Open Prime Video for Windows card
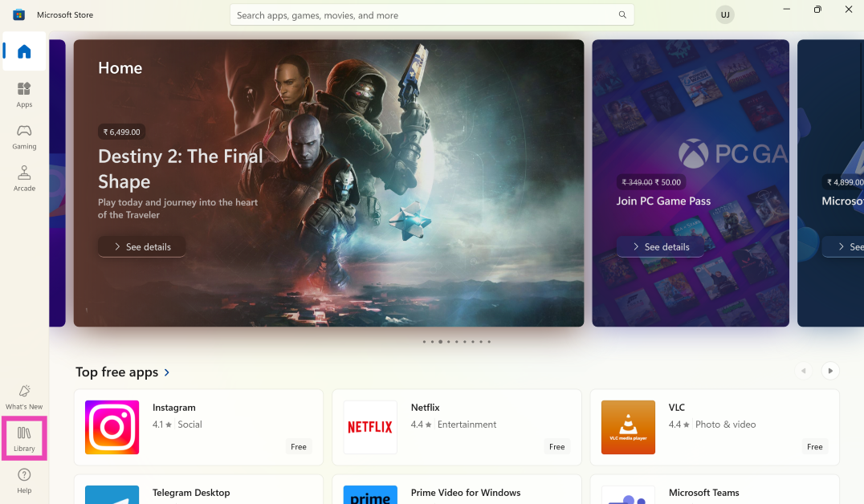 [456, 490]
